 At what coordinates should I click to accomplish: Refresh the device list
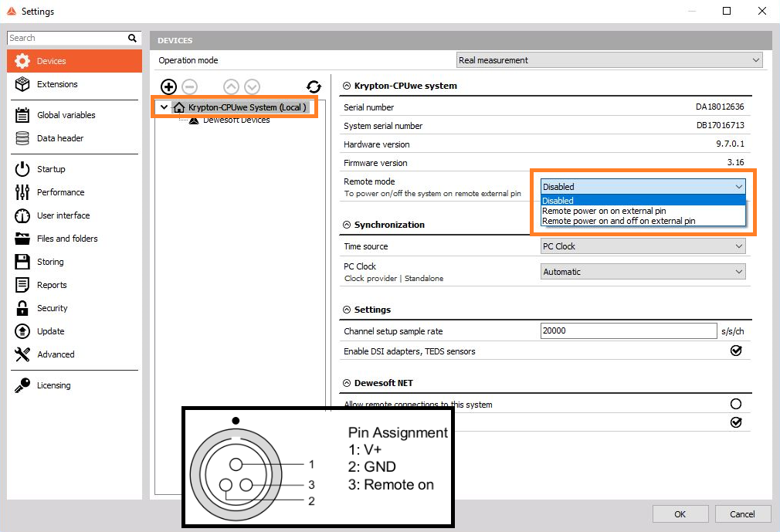pos(314,86)
